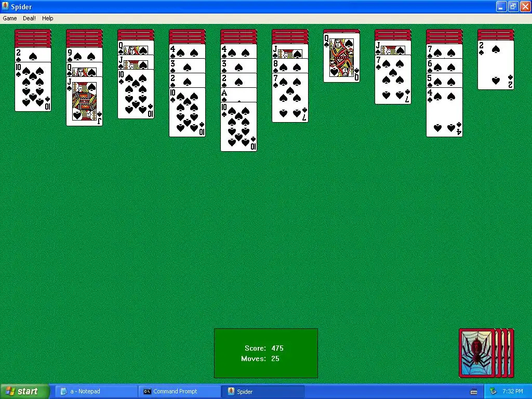Click the keyboard icon in the taskbar
This screenshot has width=532, height=399.
[474, 392]
